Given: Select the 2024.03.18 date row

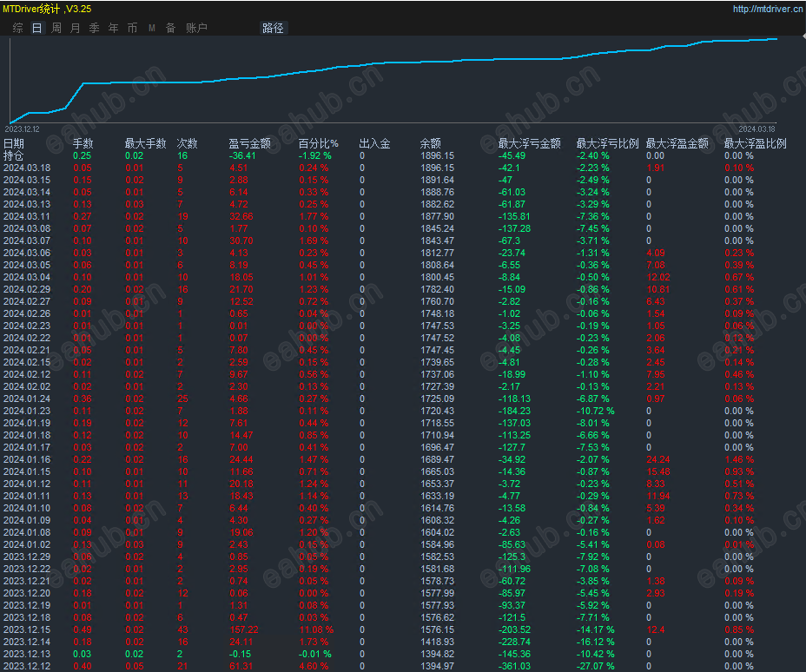Looking at the screenshot, I should tap(27, 168).
